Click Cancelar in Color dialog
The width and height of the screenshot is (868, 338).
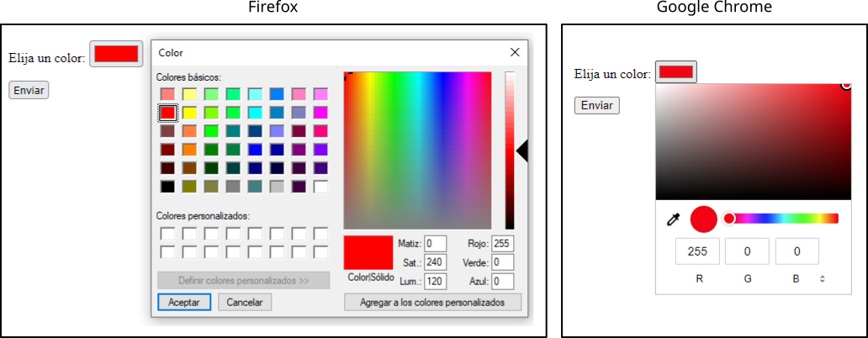(x=245, y=302)
